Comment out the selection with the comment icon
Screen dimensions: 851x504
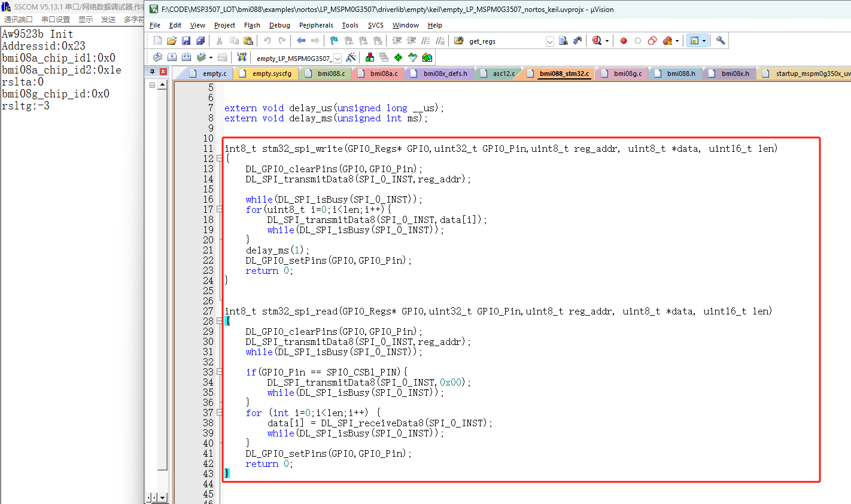point(425,41)
